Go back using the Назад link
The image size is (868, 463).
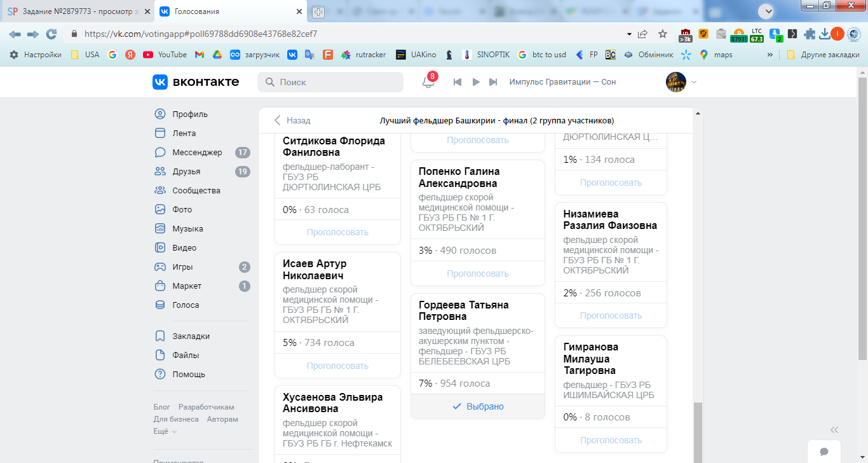tap(292, 120)
